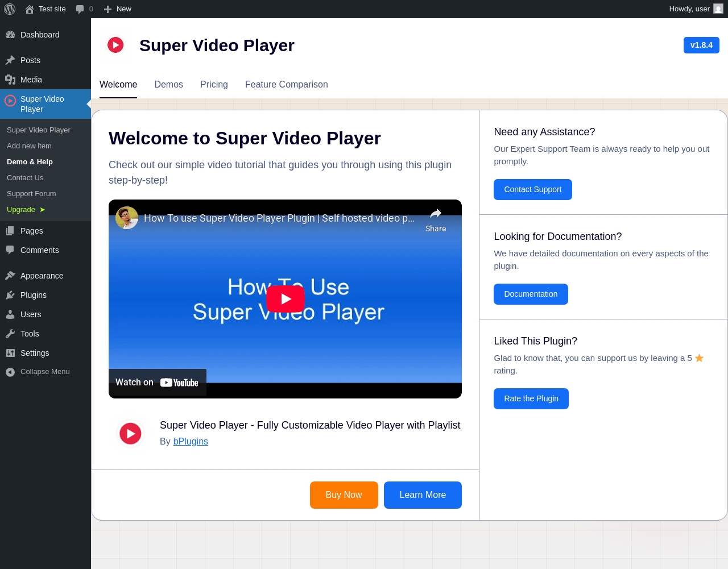Click the Plugins plug icon
The width and height of the screenshot is (728, 569).
pos(10,295)
